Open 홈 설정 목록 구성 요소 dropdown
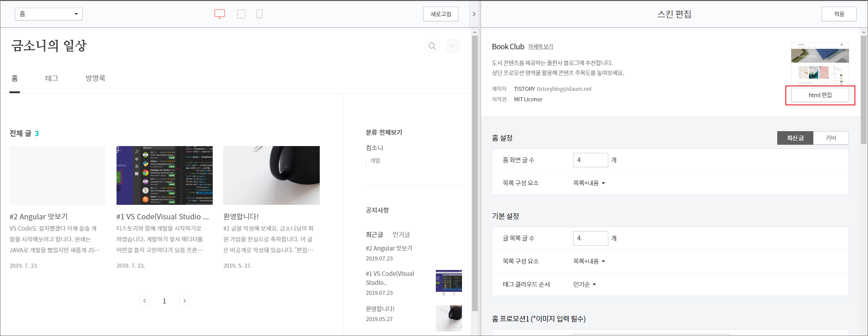Viewport: 868px width, 336px height. (589, 183)
